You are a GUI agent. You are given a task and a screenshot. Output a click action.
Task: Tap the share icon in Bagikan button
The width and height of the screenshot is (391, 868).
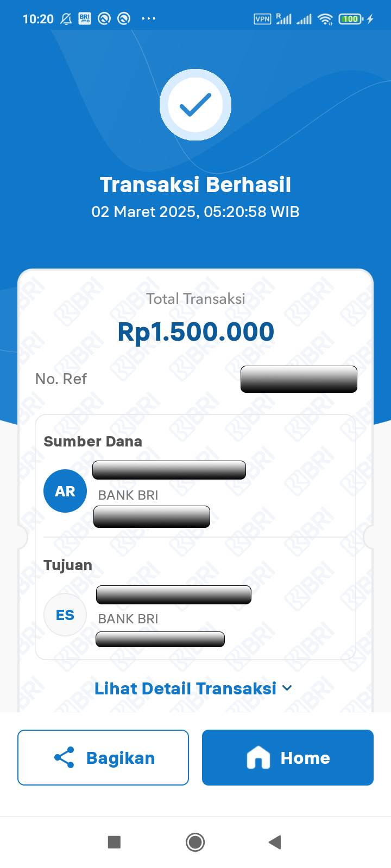pos(64,757)
